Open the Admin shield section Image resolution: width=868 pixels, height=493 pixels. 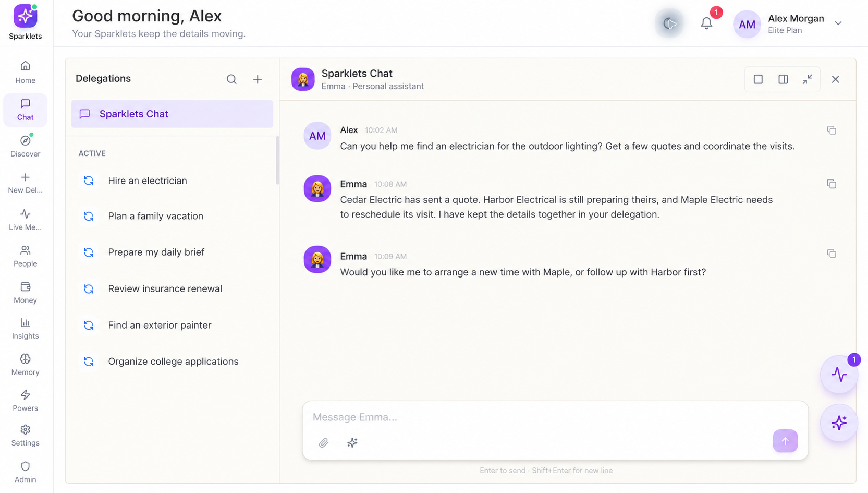(25, 472)
